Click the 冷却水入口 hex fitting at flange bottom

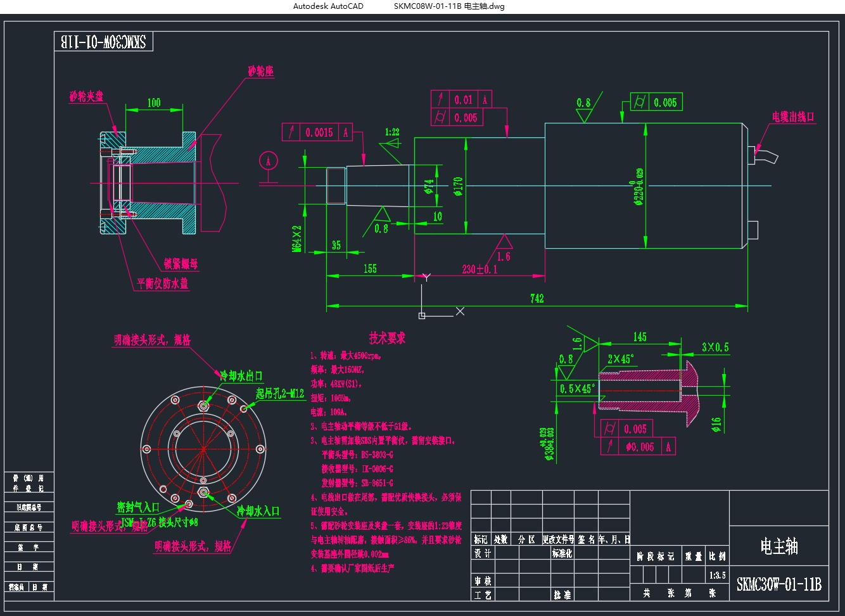[203, 492]
